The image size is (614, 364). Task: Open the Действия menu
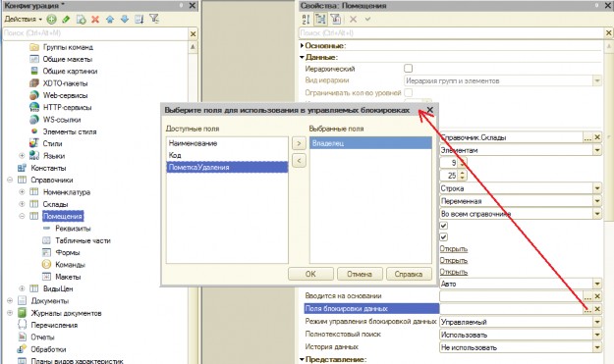point(24,20)
